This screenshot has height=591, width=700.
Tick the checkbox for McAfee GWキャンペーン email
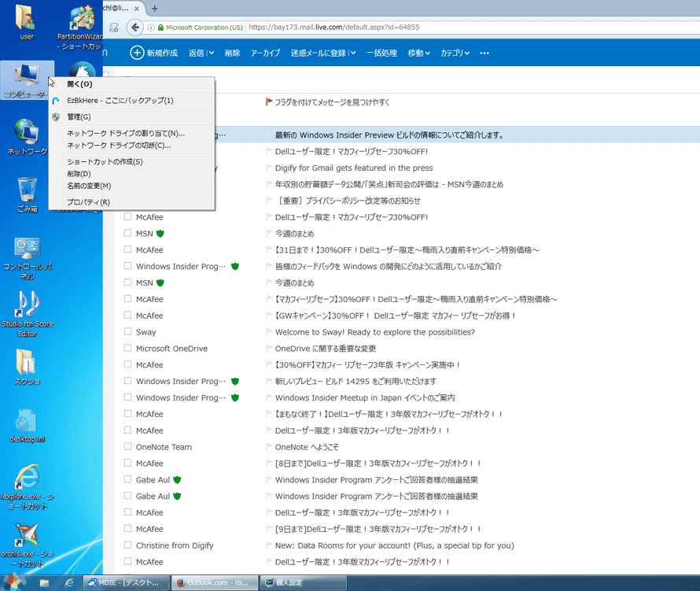tap(127, 315)
